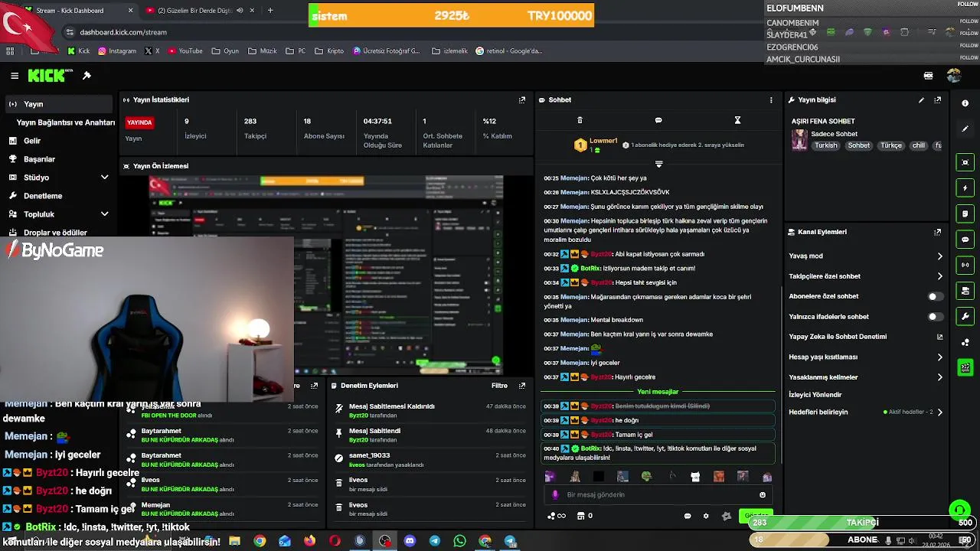The height and width of the screenshot is (551, 980).
Task: Click the chat bubble icon in right sidebar
Action: click(965, 240)
